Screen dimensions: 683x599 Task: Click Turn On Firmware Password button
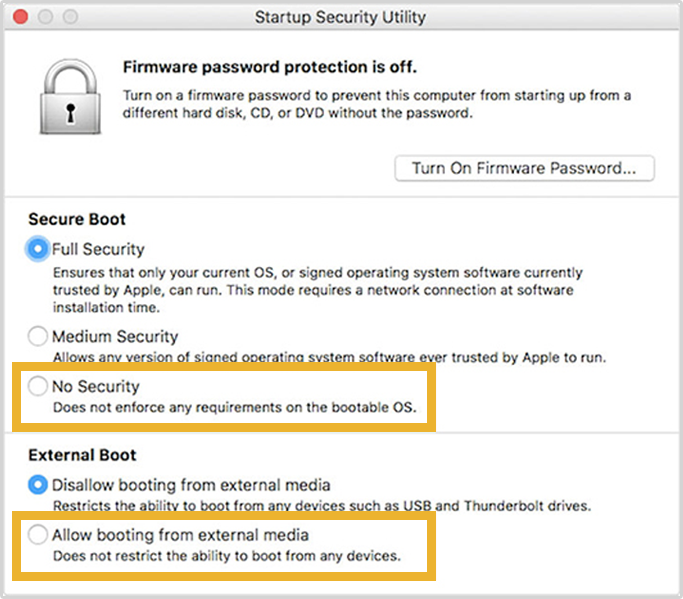524,168
